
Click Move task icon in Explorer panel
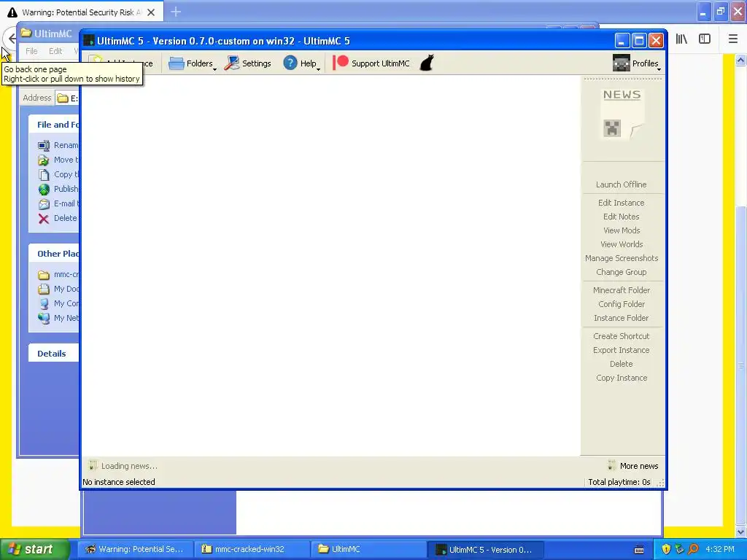point(44,160)
